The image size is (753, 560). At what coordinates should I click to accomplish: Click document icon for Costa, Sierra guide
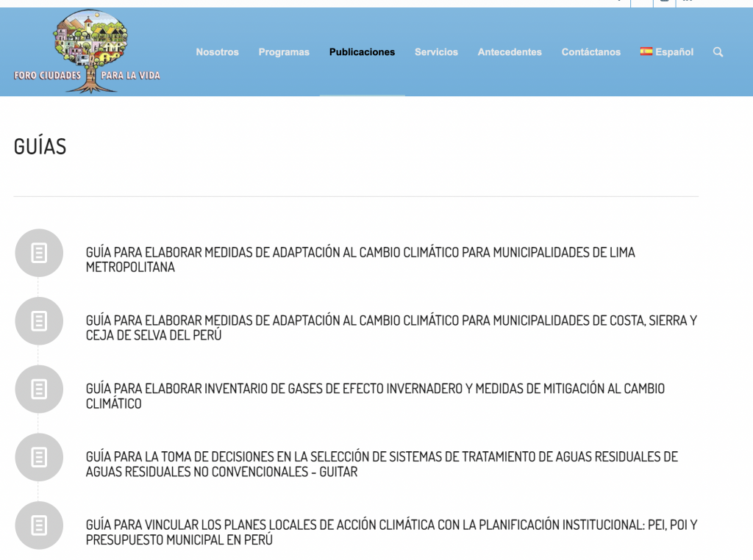(39, 321)
